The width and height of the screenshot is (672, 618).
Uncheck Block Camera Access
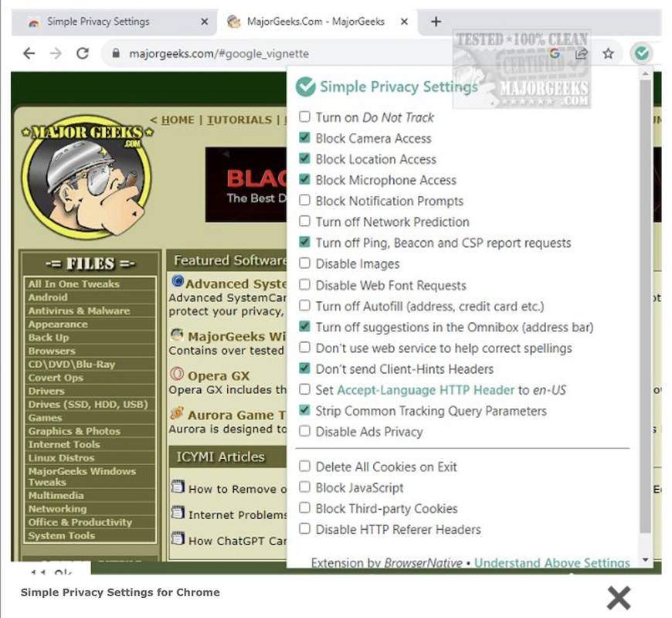pos(304,138)
